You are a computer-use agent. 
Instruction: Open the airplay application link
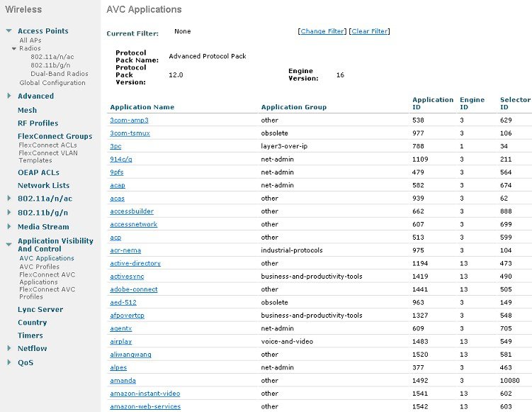coord(121,341)
